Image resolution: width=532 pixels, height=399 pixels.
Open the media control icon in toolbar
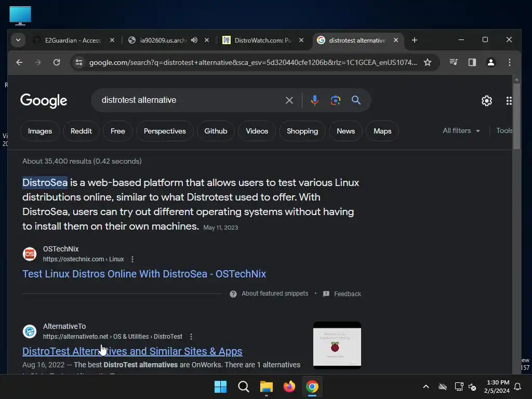[x=453, y=62]
